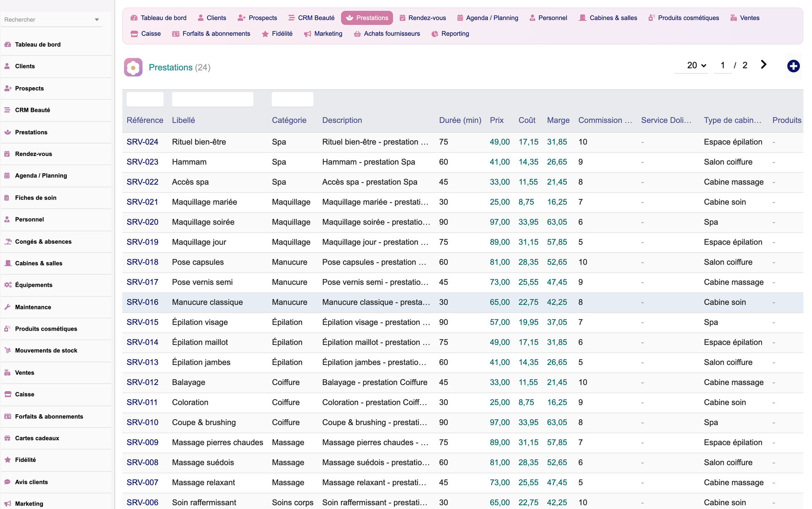
Task: Click the Libellé filter input field
Action: click(212, 99)
